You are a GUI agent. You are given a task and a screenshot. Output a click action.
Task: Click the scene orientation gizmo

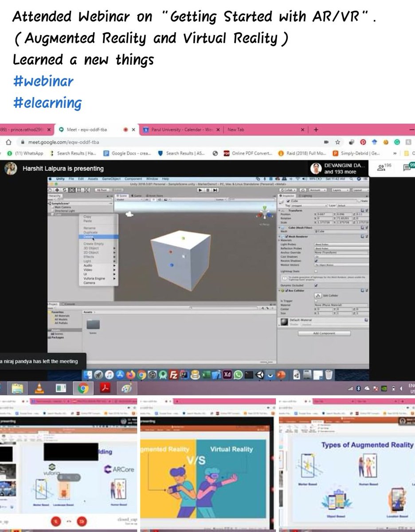click(265, 215)
